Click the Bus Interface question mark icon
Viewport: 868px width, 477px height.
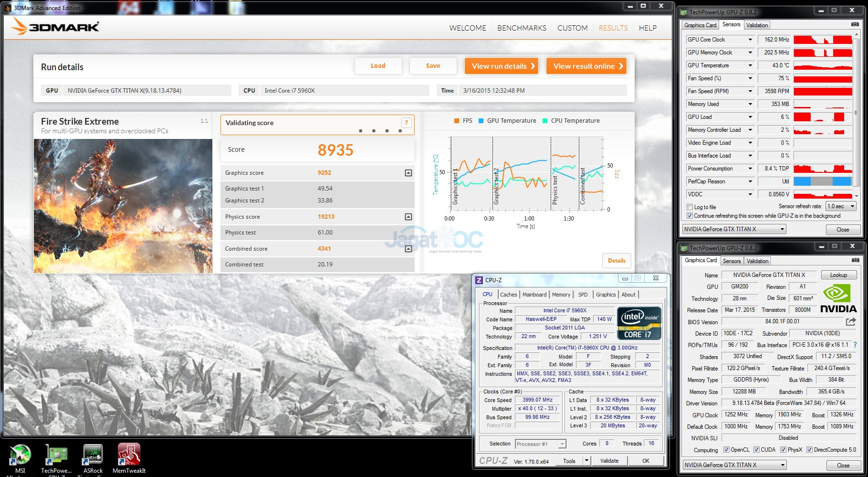855,345
